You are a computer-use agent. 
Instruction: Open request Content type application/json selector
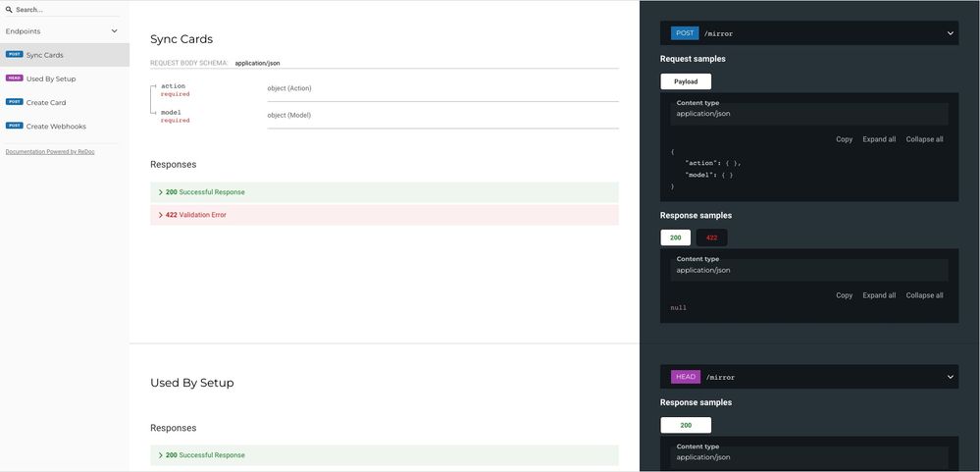[x=808, y=115]
